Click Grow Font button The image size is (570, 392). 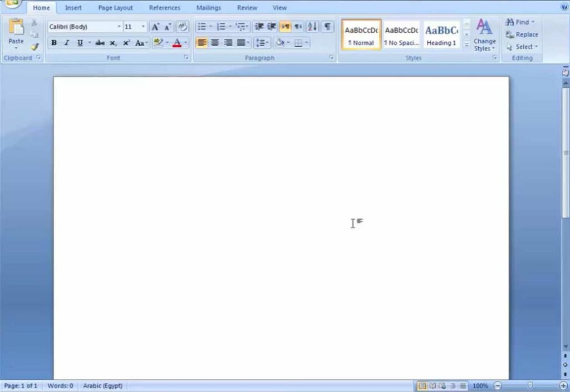coord(155,27)
